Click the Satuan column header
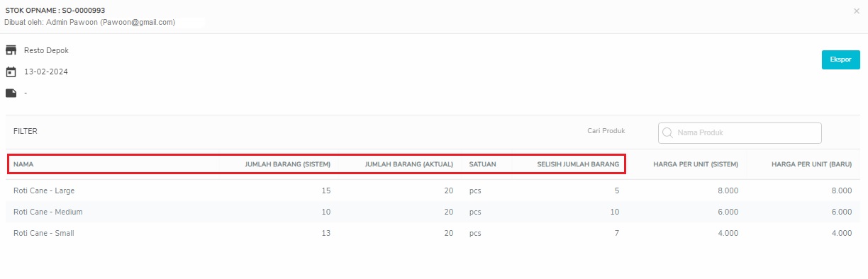 pos(482,164)
